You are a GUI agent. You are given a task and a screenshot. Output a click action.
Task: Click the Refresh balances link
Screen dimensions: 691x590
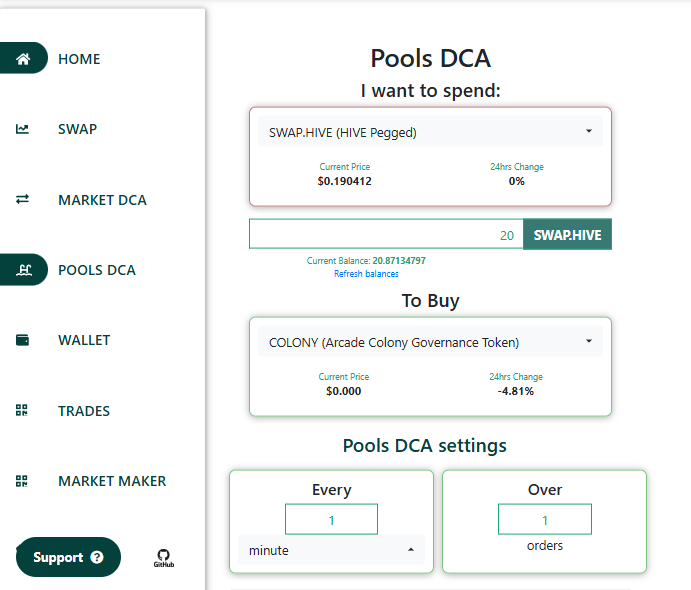tap(366, 274)
